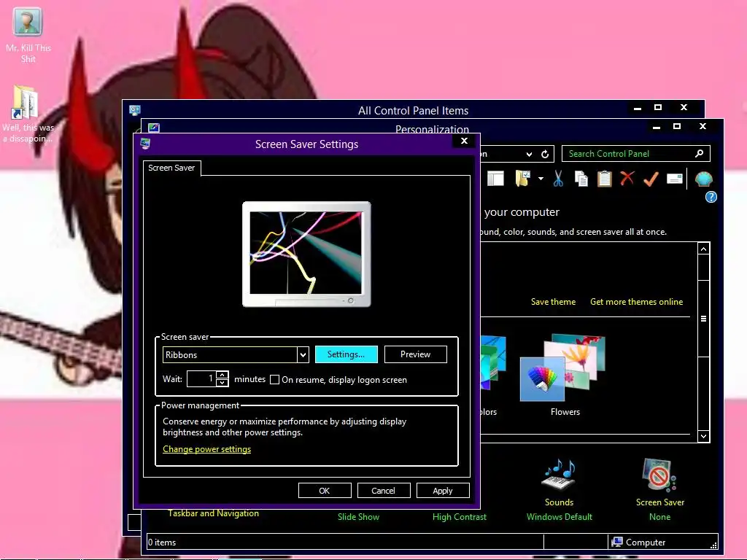Open Sounds settings icon
This screenshot has width=747, height=560.
(559, 475)
